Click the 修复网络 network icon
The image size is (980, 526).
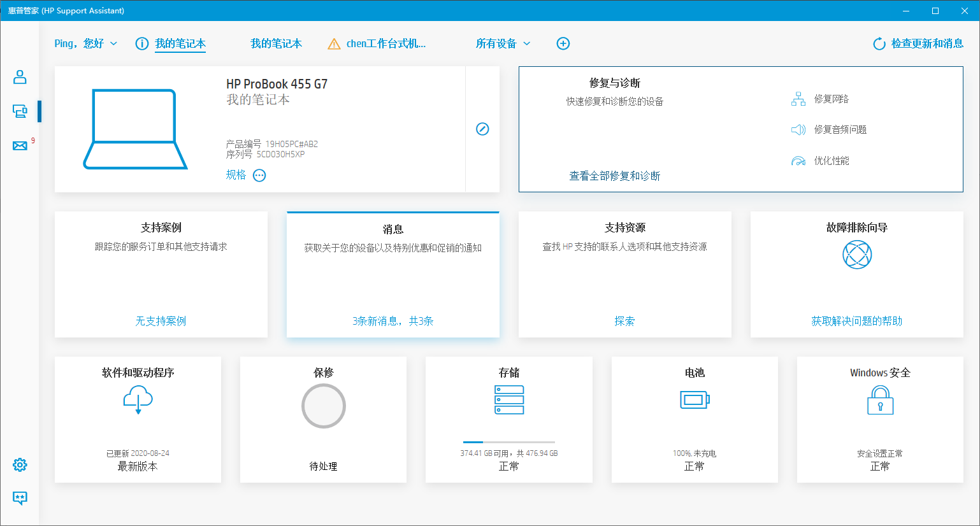pyautogui.click(x=798, y=99)
